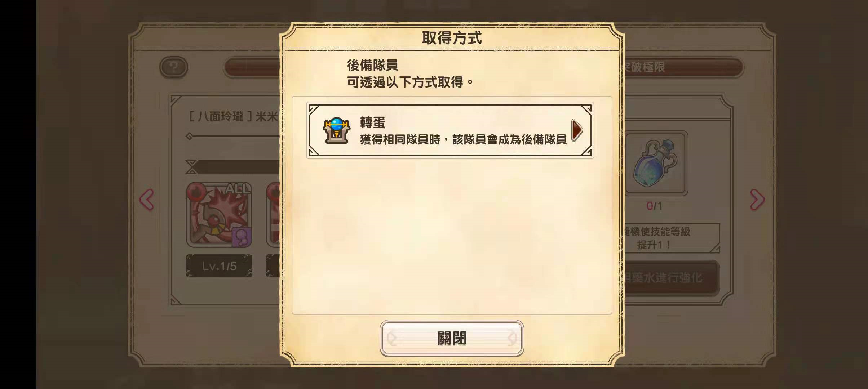Tap the 0/1 potion count

[654, 206]
